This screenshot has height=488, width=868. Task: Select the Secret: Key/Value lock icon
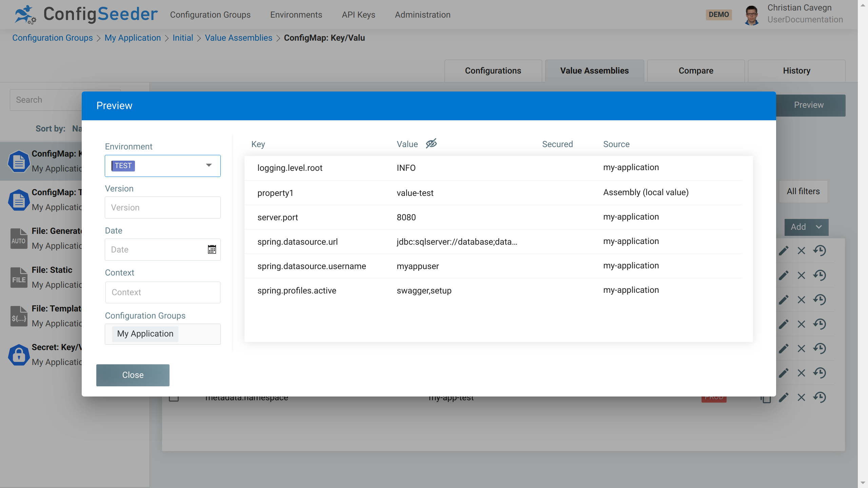(18, 355)
